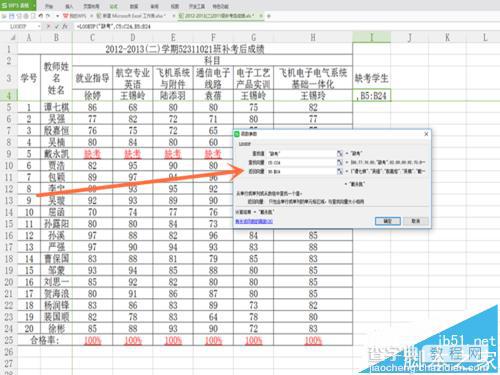Viewport: 500px width, 375px height.
Task: Open the 审阅 ribbon tab
Action: pyautogui.click(x=154, y=6)
